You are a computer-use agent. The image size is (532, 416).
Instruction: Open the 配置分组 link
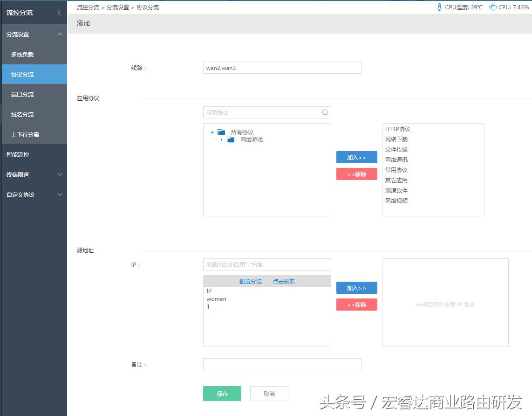click(x=250, y=281)
